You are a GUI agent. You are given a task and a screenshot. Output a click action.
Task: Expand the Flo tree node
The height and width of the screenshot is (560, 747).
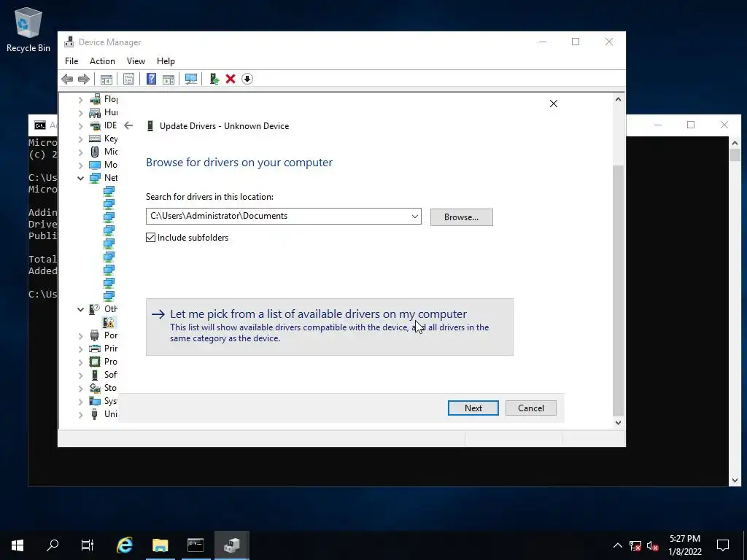tap(80, 99)
